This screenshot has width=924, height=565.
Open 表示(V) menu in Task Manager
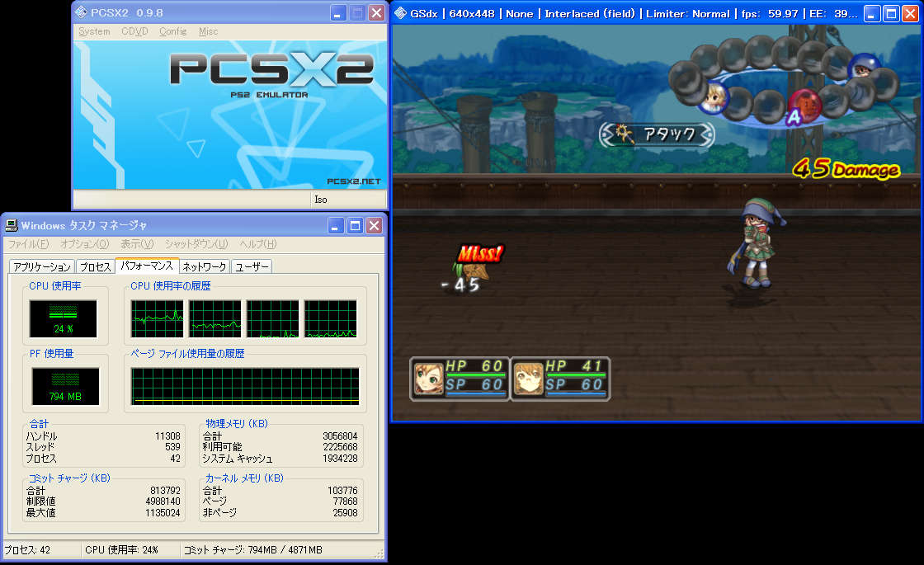point(137,244)
